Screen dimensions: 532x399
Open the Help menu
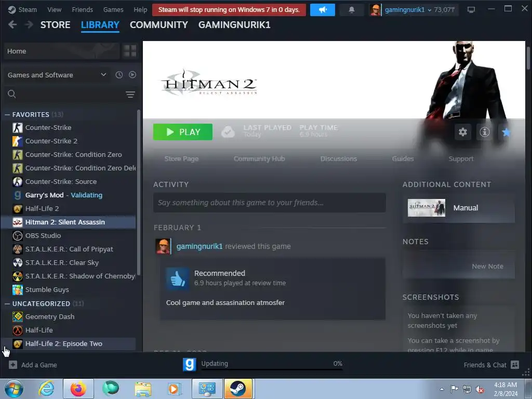(140, 10)
